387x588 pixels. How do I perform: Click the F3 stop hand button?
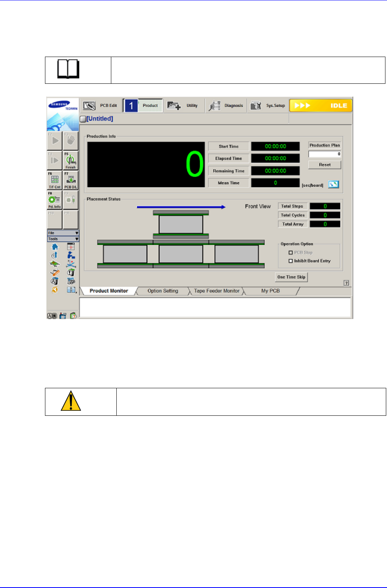point(71,140)
